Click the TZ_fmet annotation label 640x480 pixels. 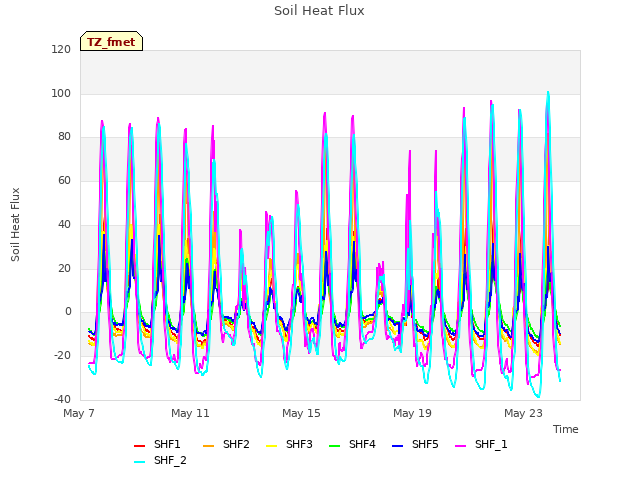(x=111, y=42)
